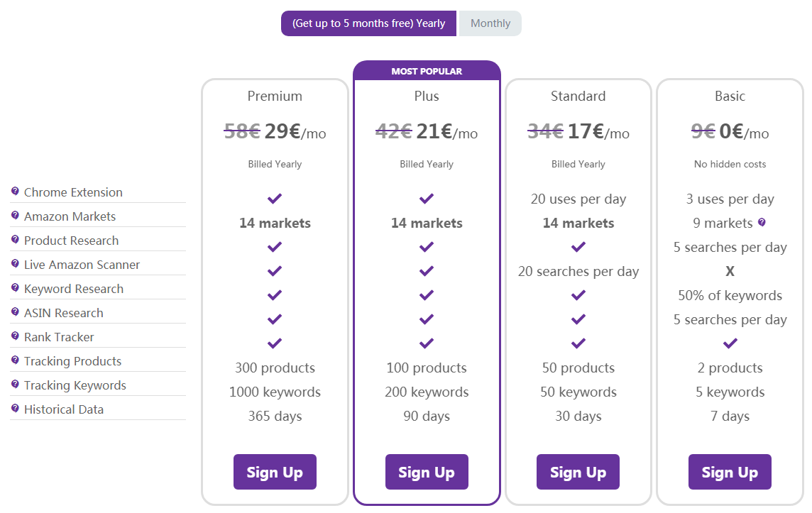Image resolution: width=812 pixels, height=513 pixels.
Task: Switch to Yearly billing toggle
Action: (x=368, y=23)
